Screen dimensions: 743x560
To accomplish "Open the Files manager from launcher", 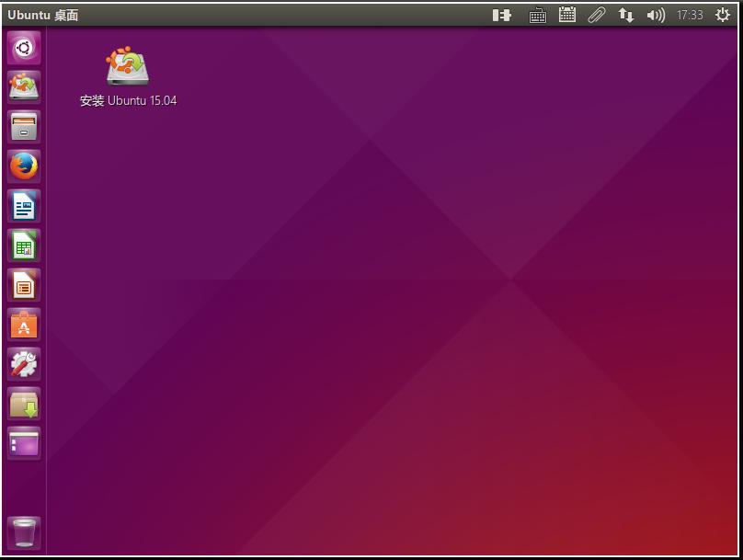I will pyautogui.click(x=24, y=127).
